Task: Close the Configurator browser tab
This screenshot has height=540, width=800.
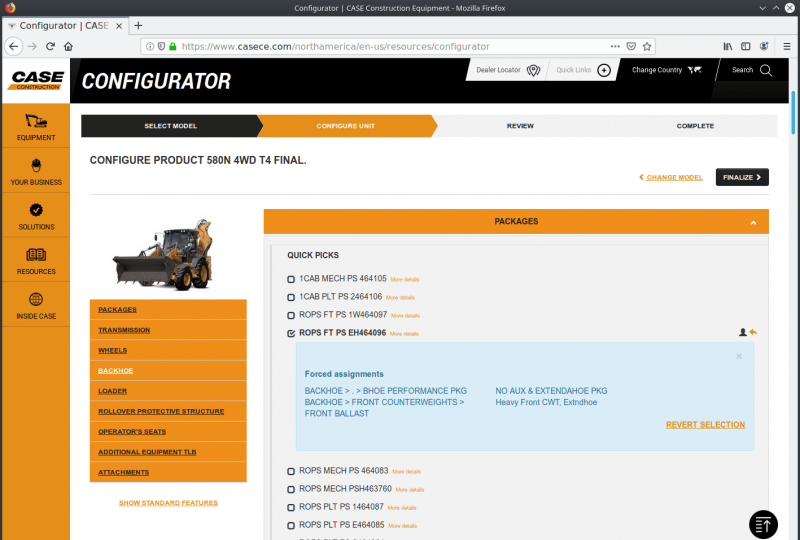Action: coord(119,26)
